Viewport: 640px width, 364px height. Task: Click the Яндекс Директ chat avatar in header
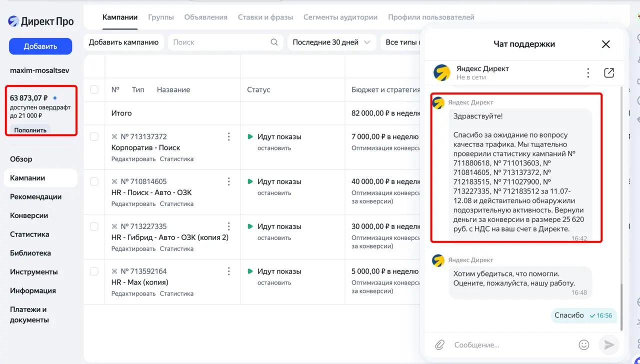441,73
